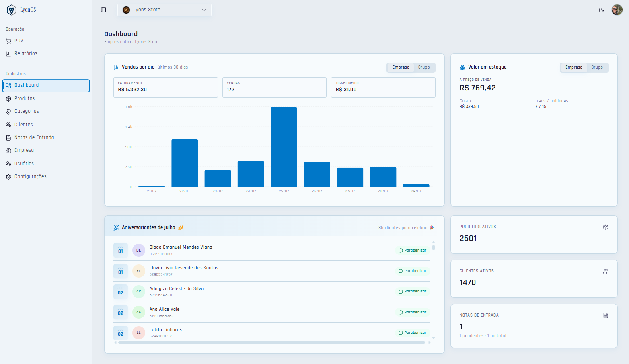Click the Vendas por dia chart icon
The image size is (629, 364).
point(116,67)
